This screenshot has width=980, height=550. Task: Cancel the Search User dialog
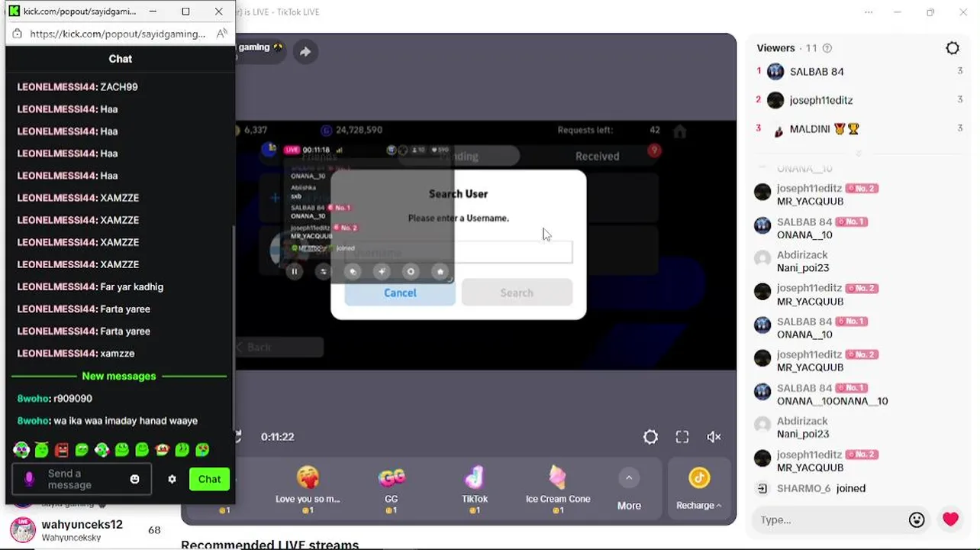pyautogui.click(x=400, y=293)
